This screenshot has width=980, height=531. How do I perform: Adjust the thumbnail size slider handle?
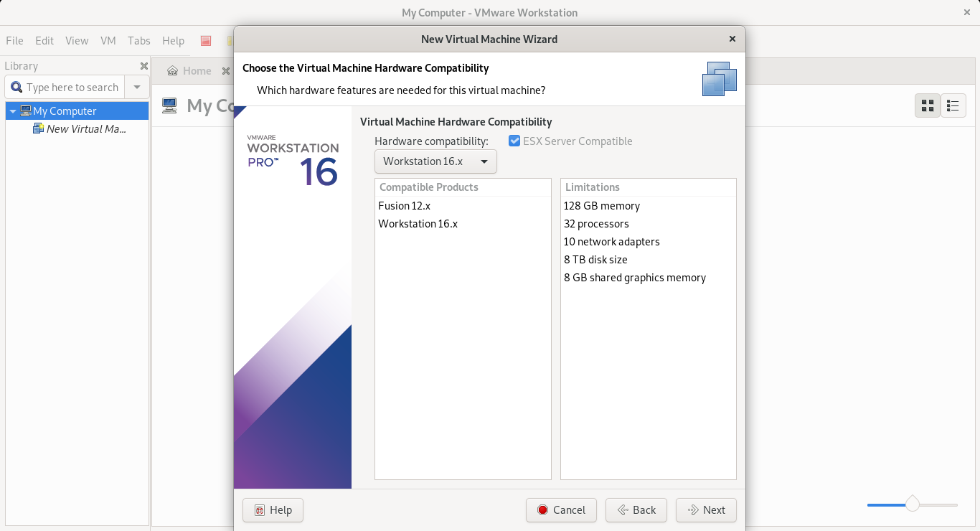[x=913, y=504]
